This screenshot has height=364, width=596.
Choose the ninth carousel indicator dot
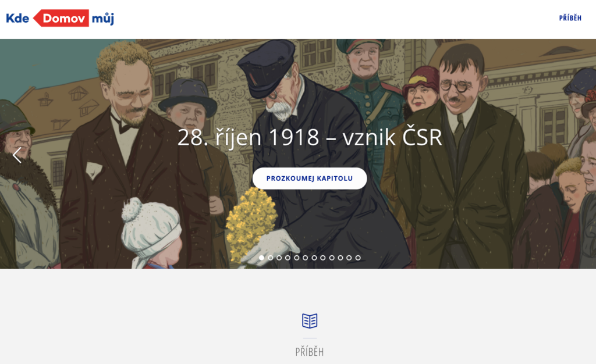[x=332, y=258]
